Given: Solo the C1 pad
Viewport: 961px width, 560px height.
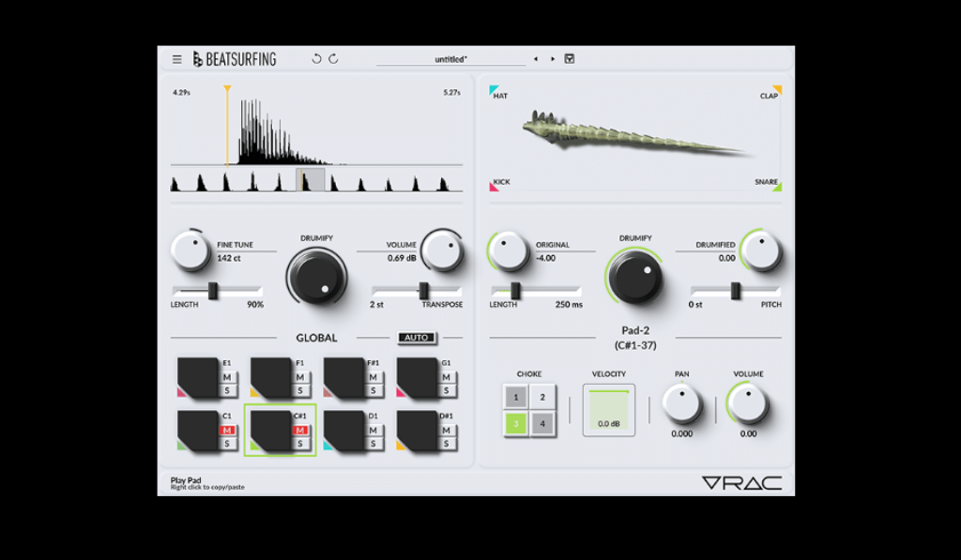Looking at the screenshot, I should pyautogui.click(x=227, y=444).
